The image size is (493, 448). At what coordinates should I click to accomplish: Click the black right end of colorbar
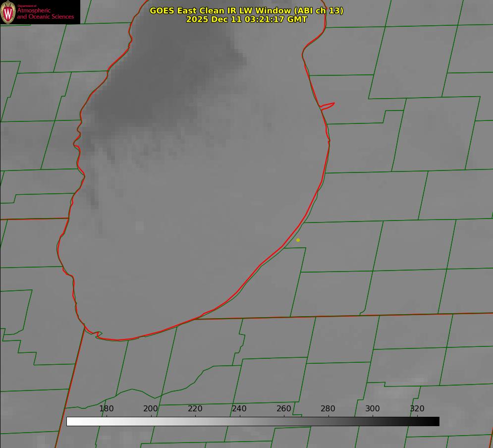[435, 421]
